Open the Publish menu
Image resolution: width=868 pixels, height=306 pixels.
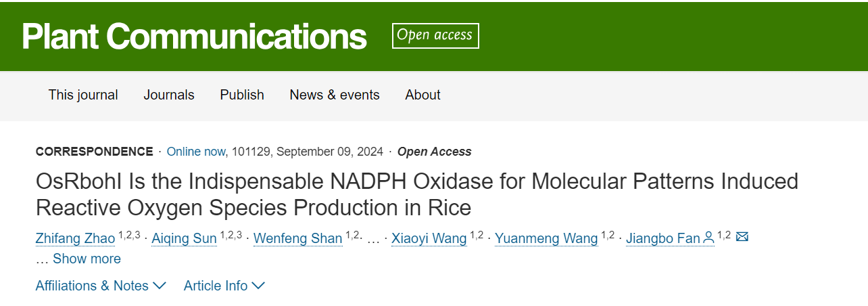point(242,95)
